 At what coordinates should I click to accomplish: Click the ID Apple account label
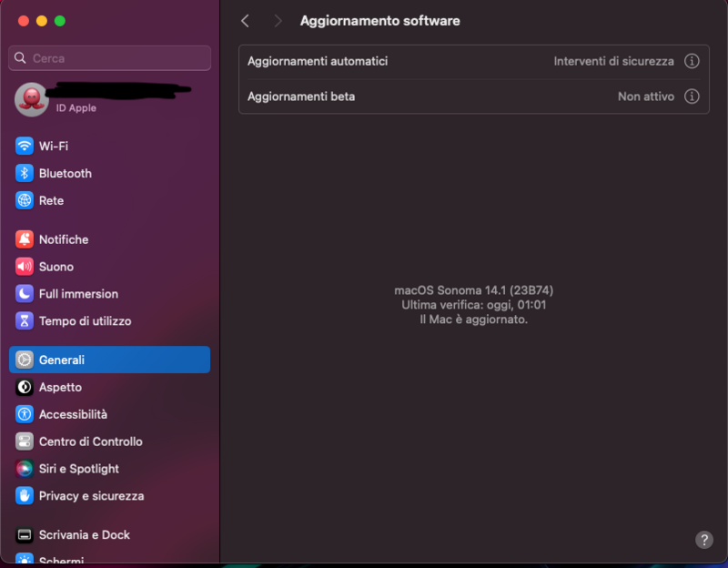[x=76, y=107]
